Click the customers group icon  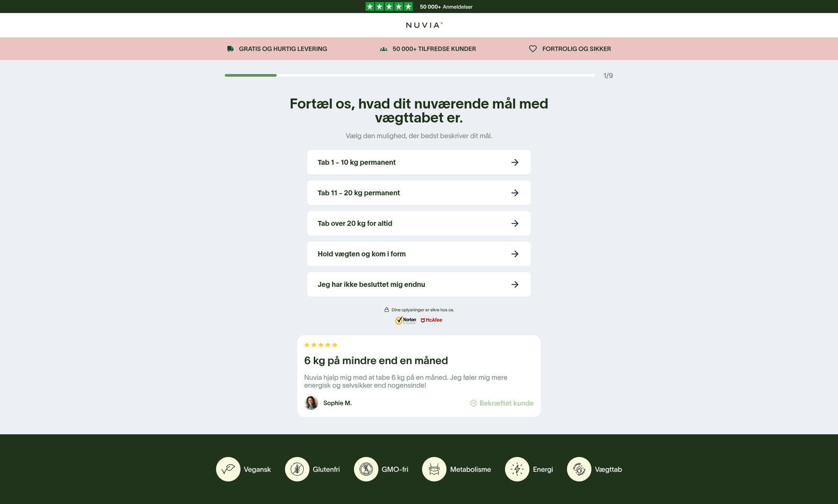[x=383, y=49]
